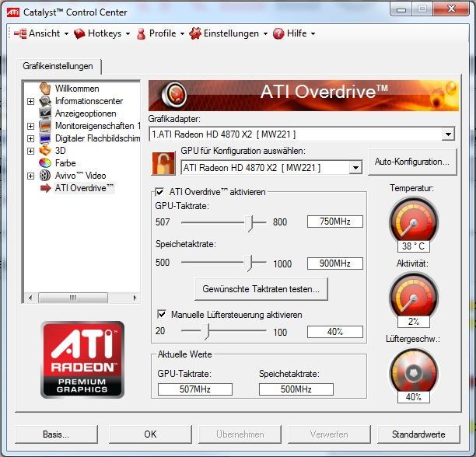Open the GPU für Konfiguration dropdown
This screenshot has height=457, width=476.
point(355,167)
